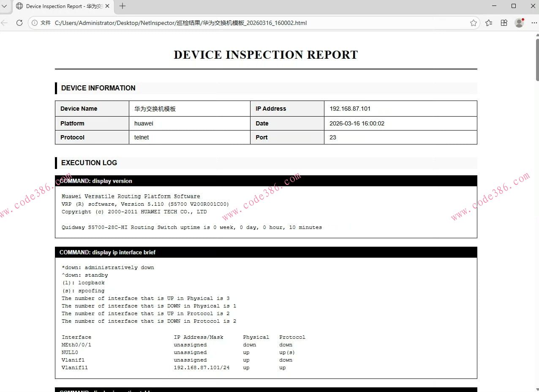The width and height of the screenshot is (539, 392).
Task: Click the address bar URL field
Action: pyautogui.click(x=253, y=23)
